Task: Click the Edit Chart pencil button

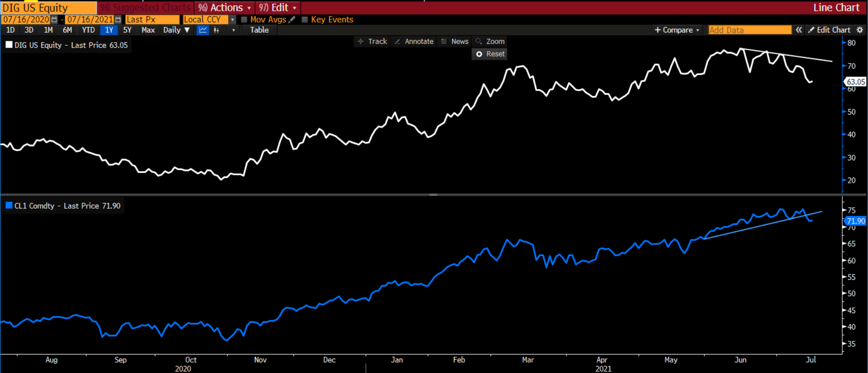Action: (x=829, y=30)
